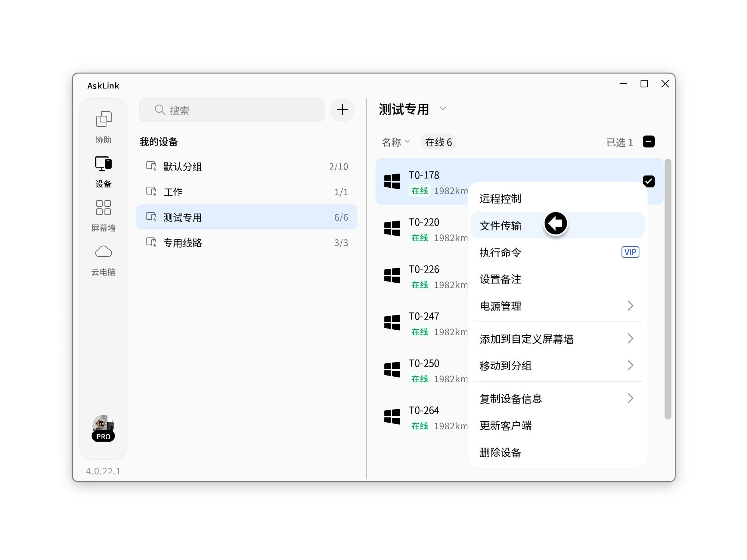Screen dimensions: 747x560
Task: Click the deselect-all minus toggle
Action: click(x=649, y=141)
